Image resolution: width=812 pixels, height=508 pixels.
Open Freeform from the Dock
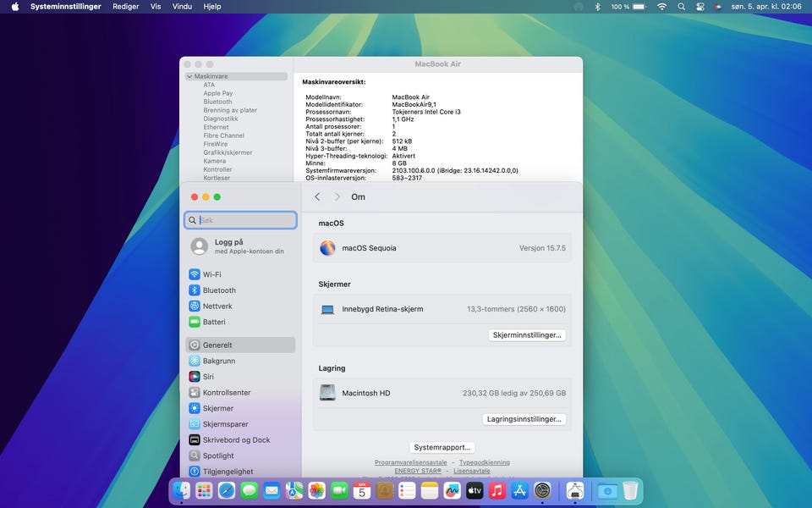point(452,490)
